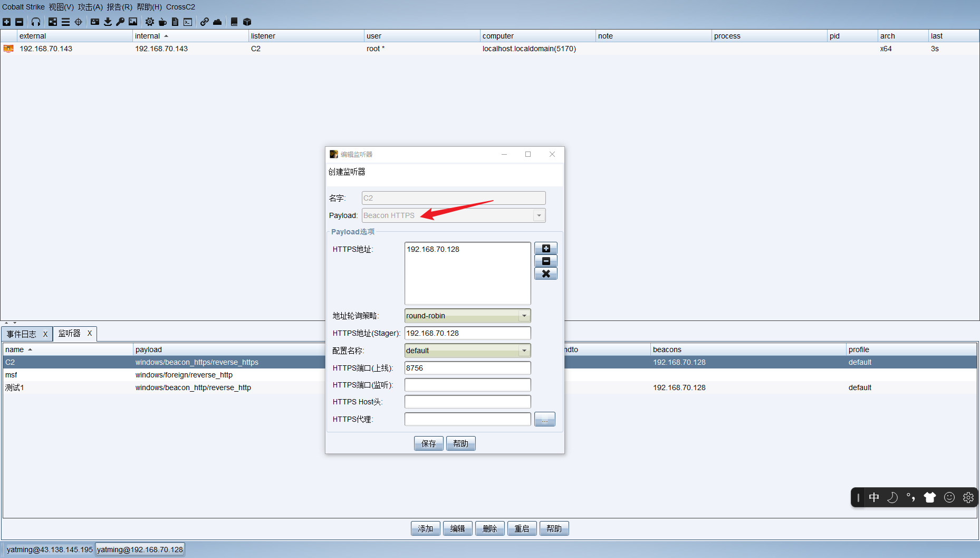Screen dimensions: 980x558
Task: Open the profile name dropdown showing default
Action: coord(467,351)
